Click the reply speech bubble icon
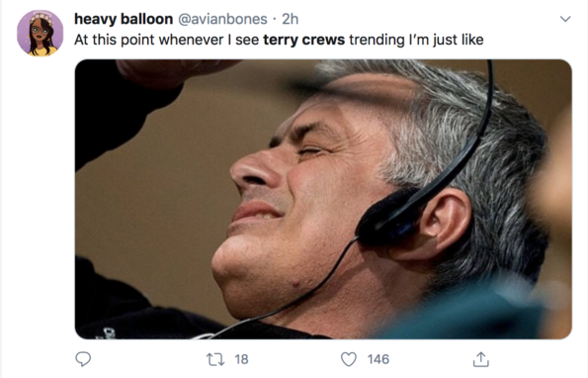Screen dimensions: 588x378 [83, 359]
